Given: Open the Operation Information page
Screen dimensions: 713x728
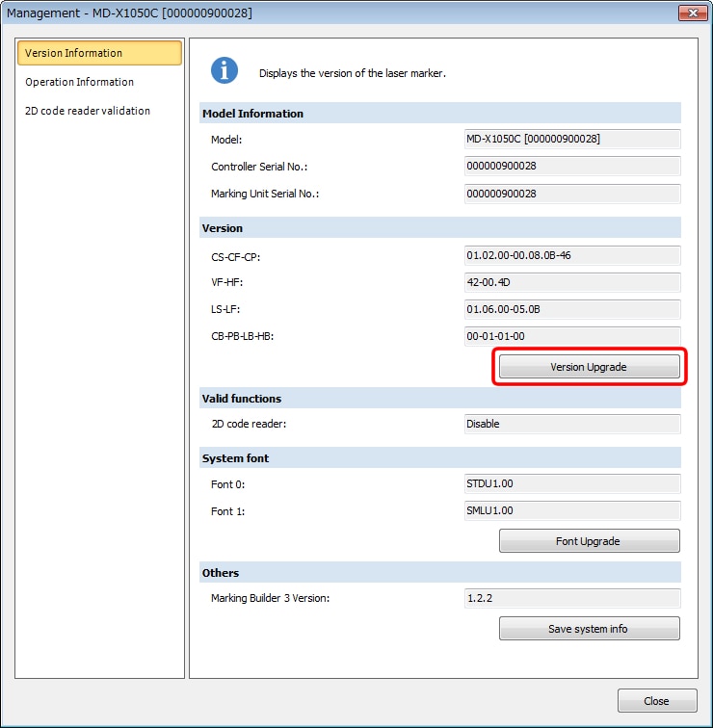Looking at the screenshot, I should (80, 82).
